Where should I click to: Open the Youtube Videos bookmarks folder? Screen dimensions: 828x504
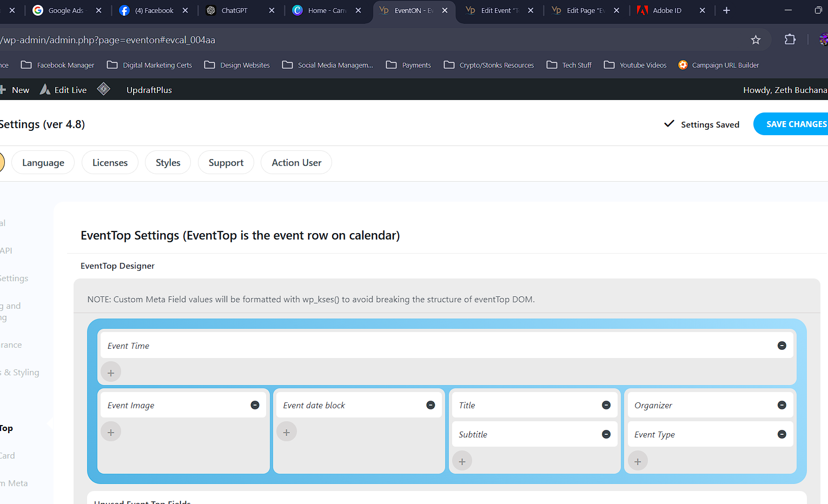(x=635, y=65)
